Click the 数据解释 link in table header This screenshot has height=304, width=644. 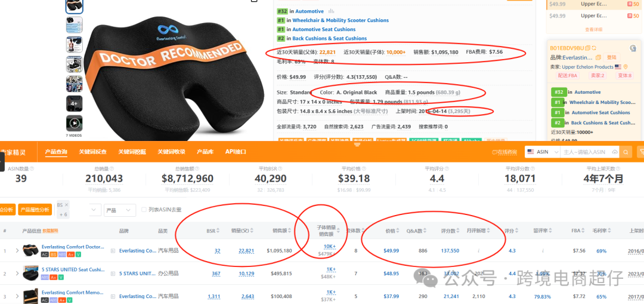pyautogui.click(x=51, y=231)
